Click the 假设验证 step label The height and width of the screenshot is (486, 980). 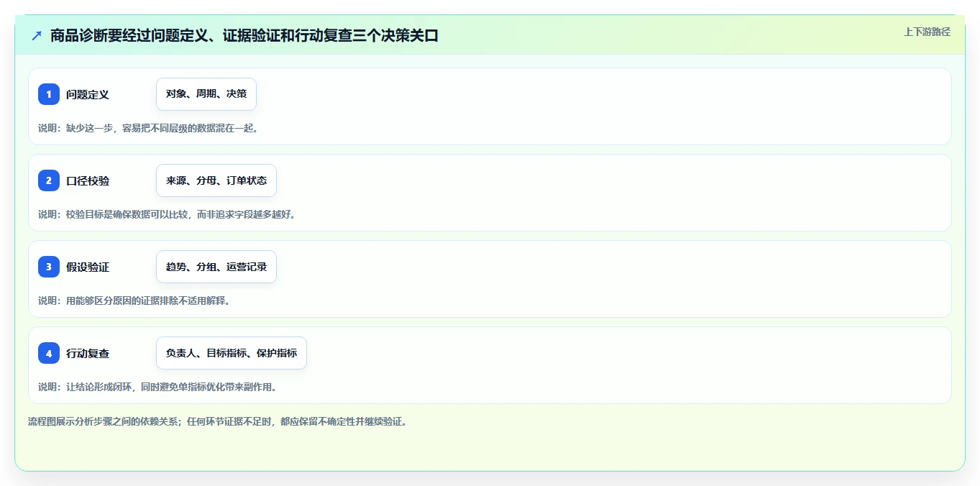click(x=88, y=267)
